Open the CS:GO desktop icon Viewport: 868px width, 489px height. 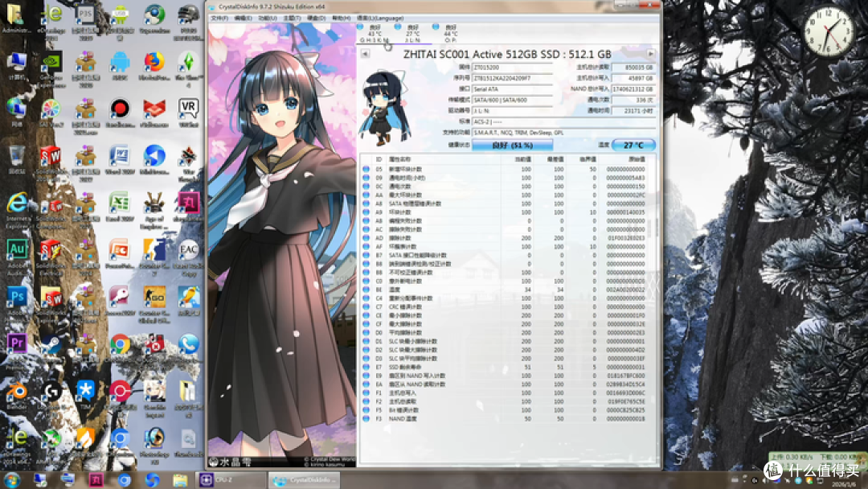pyautogui.click(x=154, y=303)
